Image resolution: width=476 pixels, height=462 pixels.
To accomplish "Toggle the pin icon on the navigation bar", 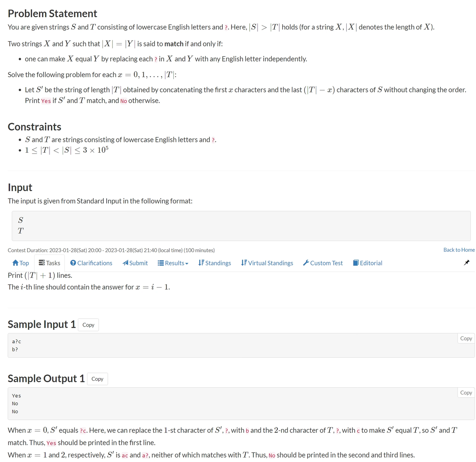I will (x=466, y=263).
